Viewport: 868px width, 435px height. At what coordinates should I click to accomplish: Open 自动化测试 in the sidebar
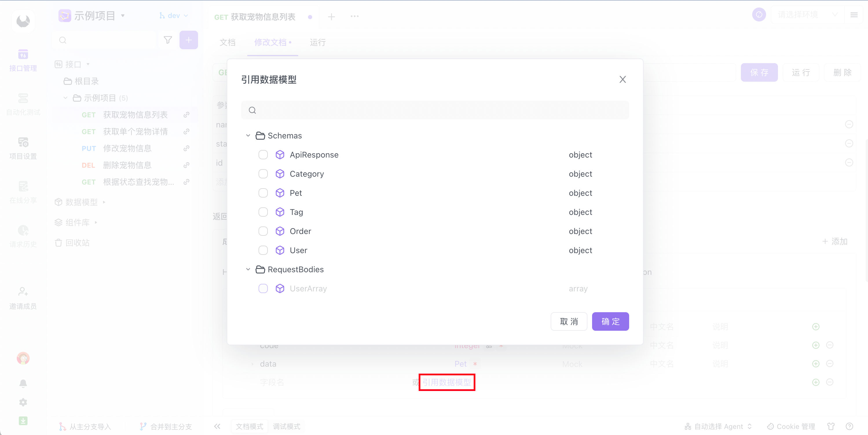tap(23, 105)
